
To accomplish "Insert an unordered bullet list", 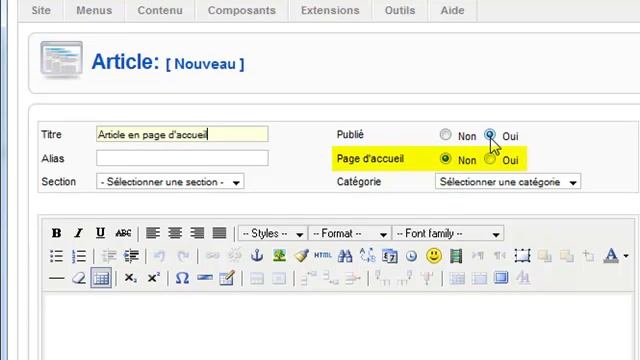I will click(x=56, y=256).
